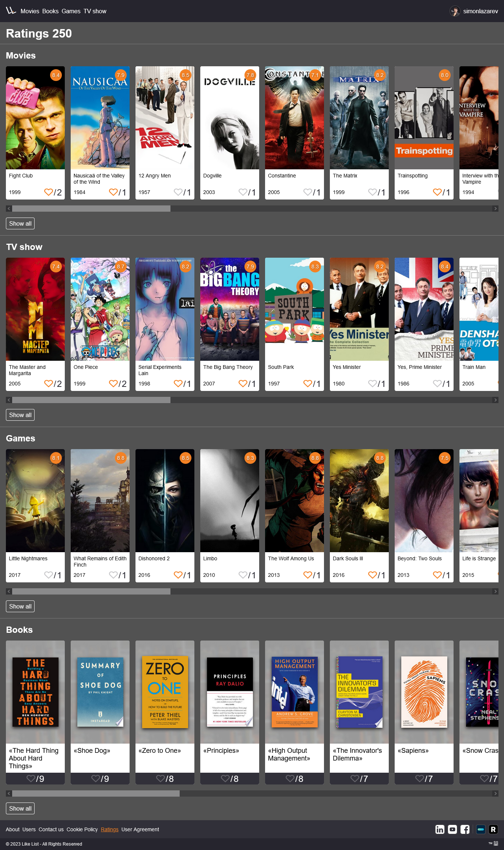Open the Games menu item
Screen dimensions: 504x850
click(x=71, y=11)
